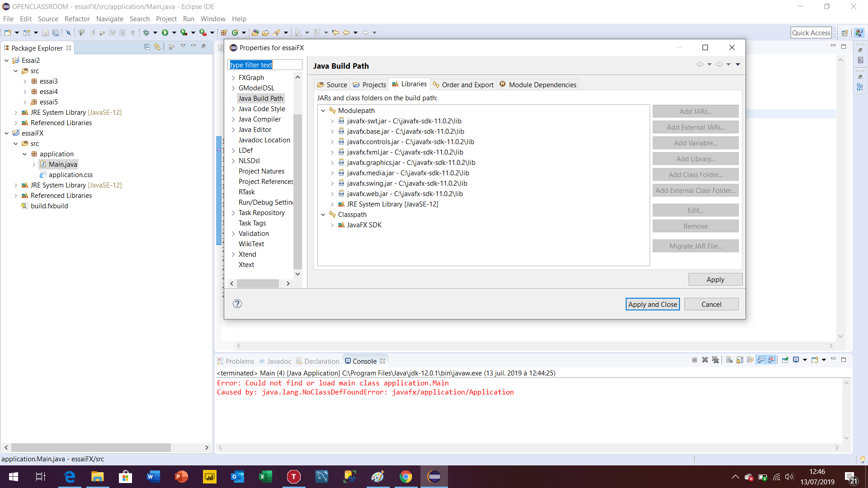The width and height of the screenshot is (868, 488).
Task: Click the Add Library button
Action: coord(695,159)
